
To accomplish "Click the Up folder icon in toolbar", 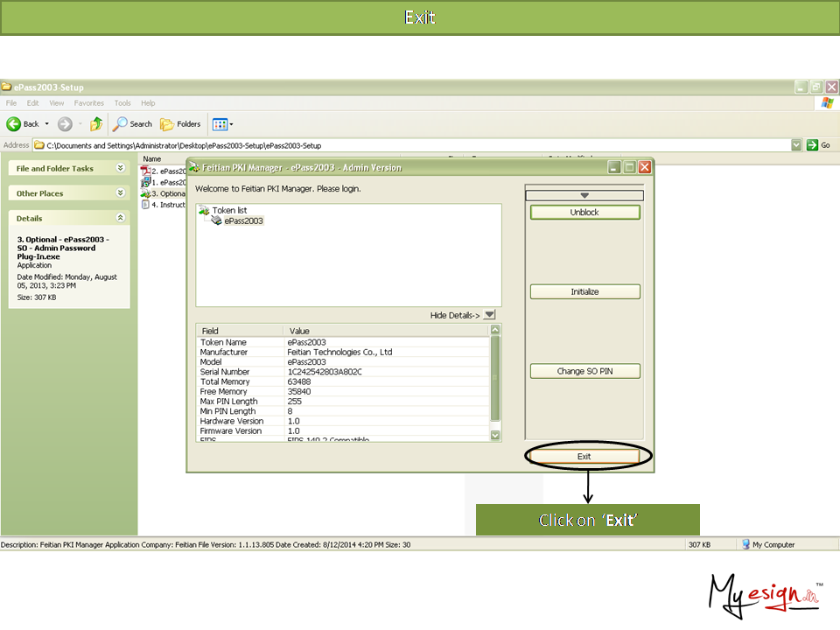I will [x=96, y=124].
